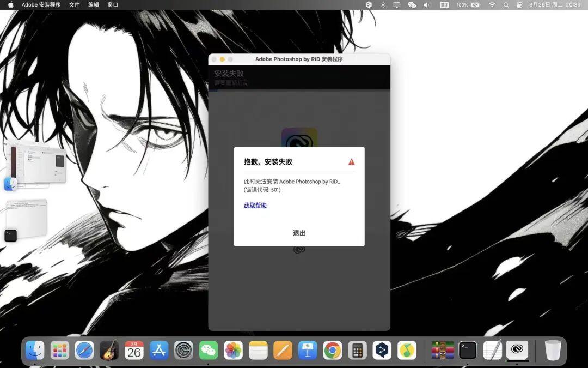Image resolution: width=588 pixels, height=368 pixels.
Task: Click the Creative Cloud installer Dock icon
Action: 517,351
